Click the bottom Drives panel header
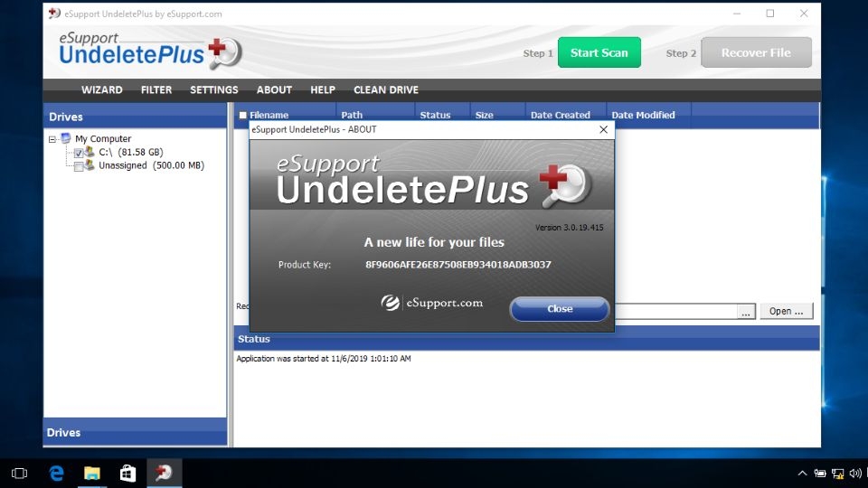Viewport: 868px width, 488px height. (x=135, y=432)
